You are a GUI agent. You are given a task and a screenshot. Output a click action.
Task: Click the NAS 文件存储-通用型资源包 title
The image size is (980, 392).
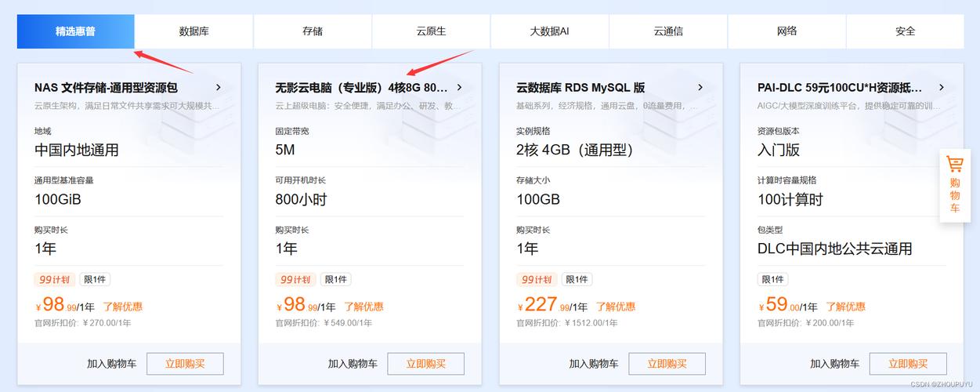(x=106, y=88)
